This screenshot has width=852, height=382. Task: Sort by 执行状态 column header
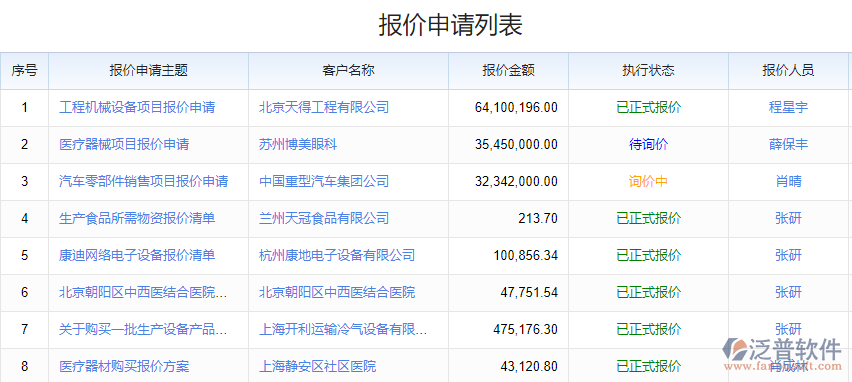[648, 71]
